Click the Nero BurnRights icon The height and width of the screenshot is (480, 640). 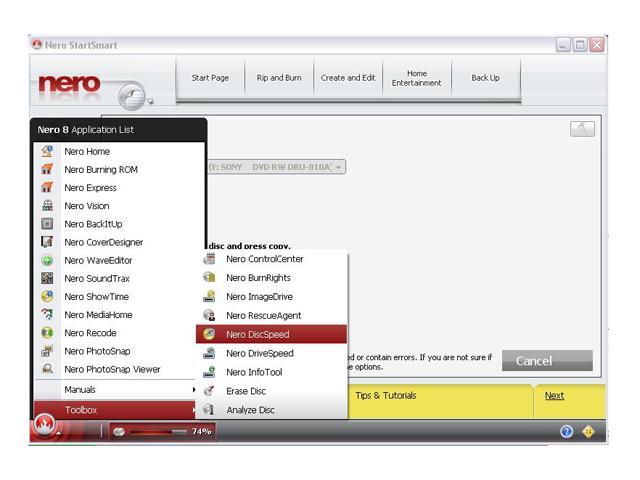click(x=209, y=277)
